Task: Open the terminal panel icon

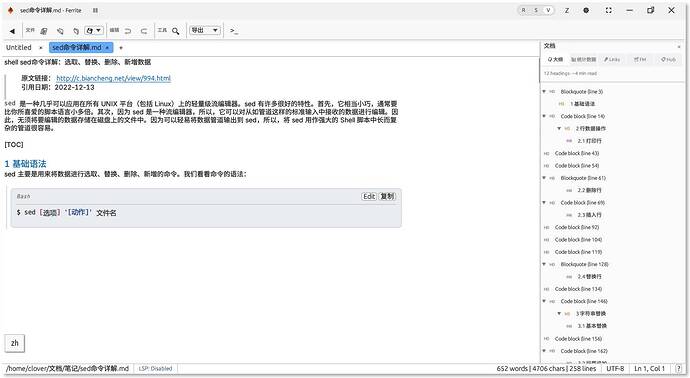Action: pyautogui.click(x=234, y=31)
